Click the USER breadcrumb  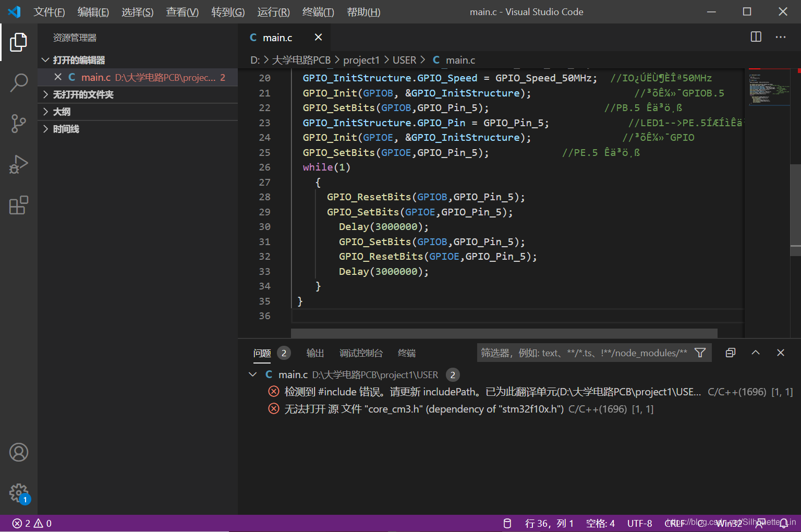[404, 60]
